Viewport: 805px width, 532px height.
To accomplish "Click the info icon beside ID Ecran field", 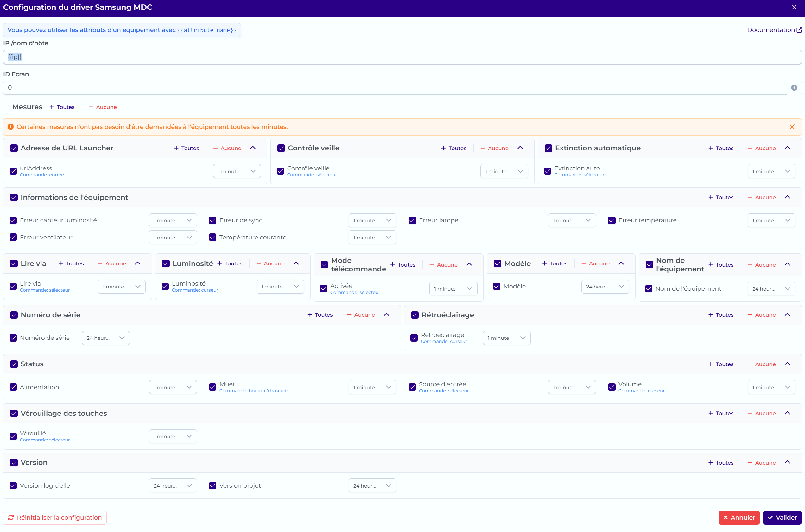I will [x=794, y=88].
